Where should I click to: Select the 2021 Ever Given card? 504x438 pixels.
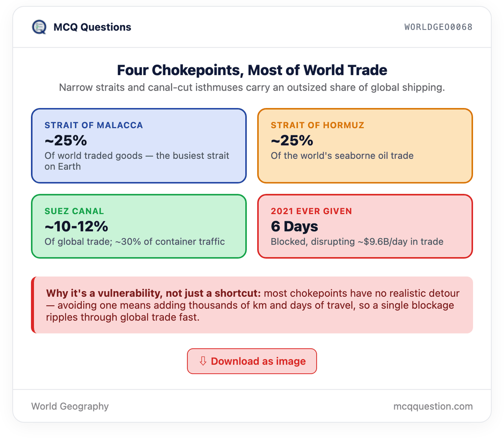365,226
